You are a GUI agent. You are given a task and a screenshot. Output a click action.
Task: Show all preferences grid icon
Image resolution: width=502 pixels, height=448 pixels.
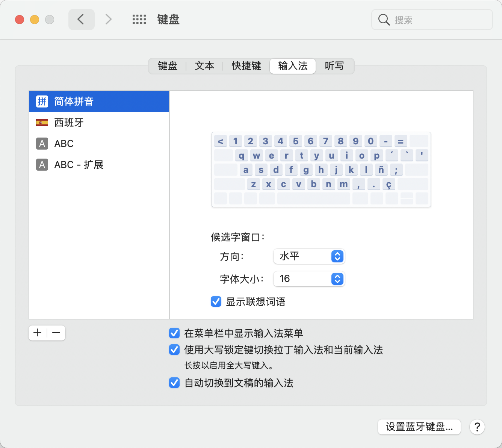pos(139,20)
